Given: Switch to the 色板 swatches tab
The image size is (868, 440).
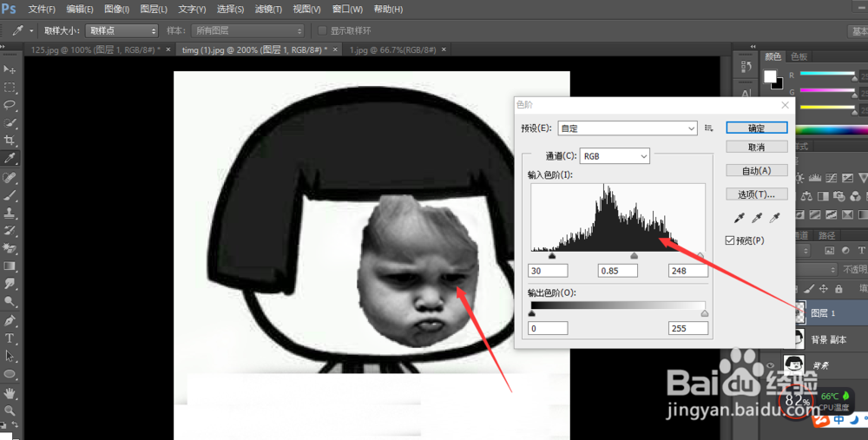Looking at the screenshot, I should click(799, 56).
